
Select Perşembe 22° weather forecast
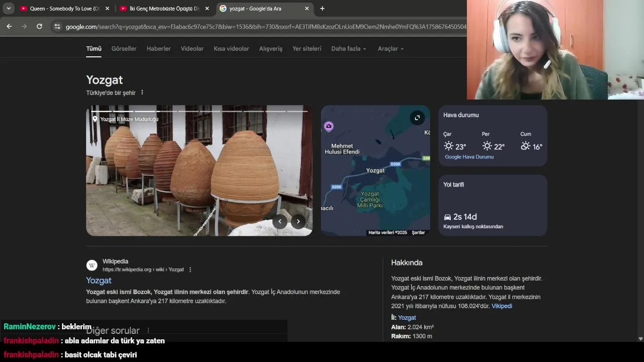493,142
